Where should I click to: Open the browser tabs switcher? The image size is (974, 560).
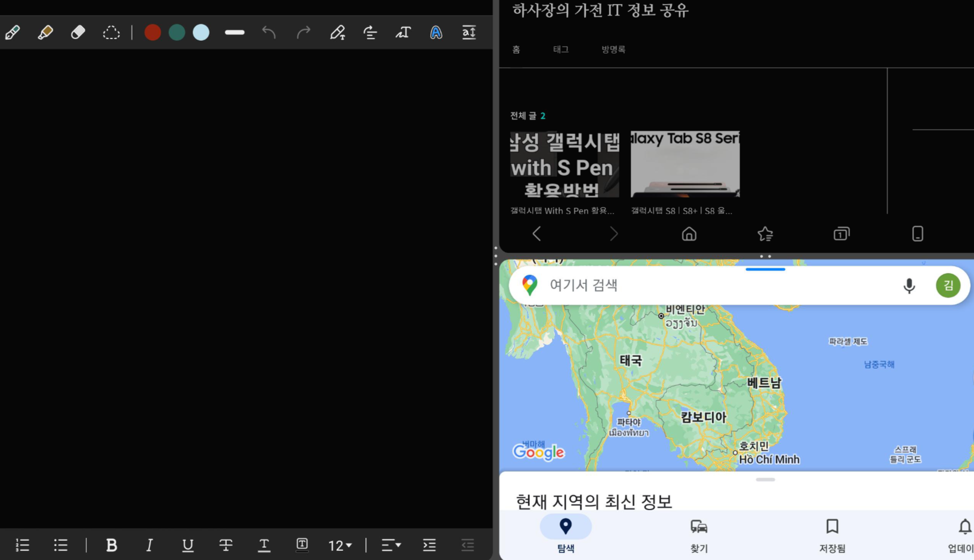coord(842,234)
